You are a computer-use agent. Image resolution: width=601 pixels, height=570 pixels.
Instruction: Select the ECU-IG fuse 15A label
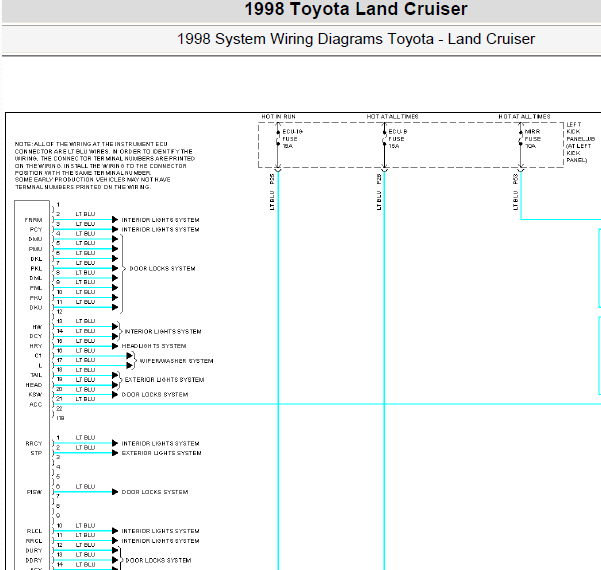tap(292, 139)
